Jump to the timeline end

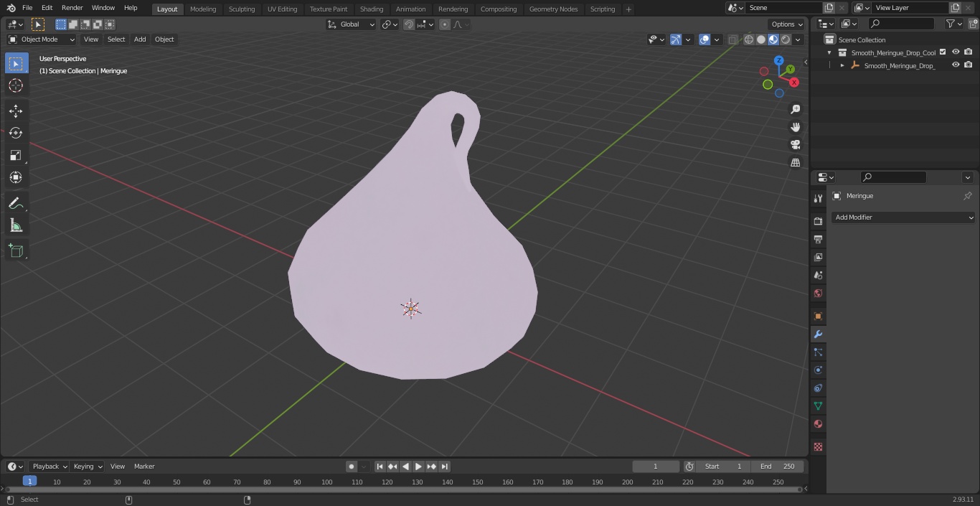coord(444,467)
